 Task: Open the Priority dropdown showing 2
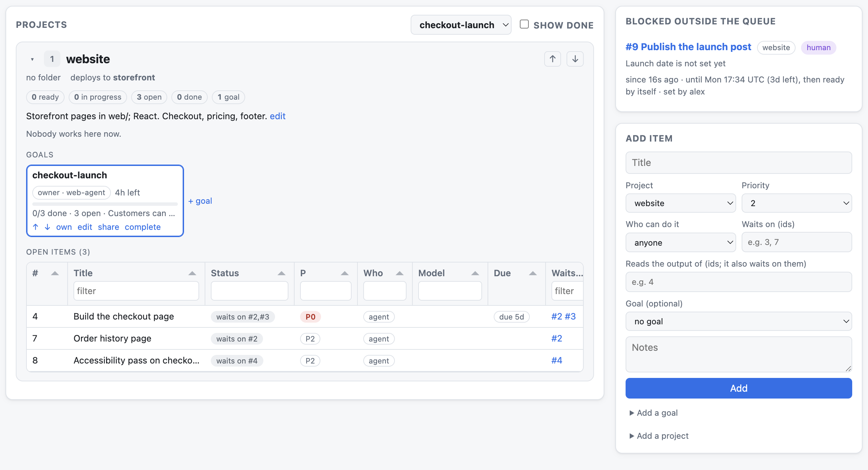pos(797,203)
